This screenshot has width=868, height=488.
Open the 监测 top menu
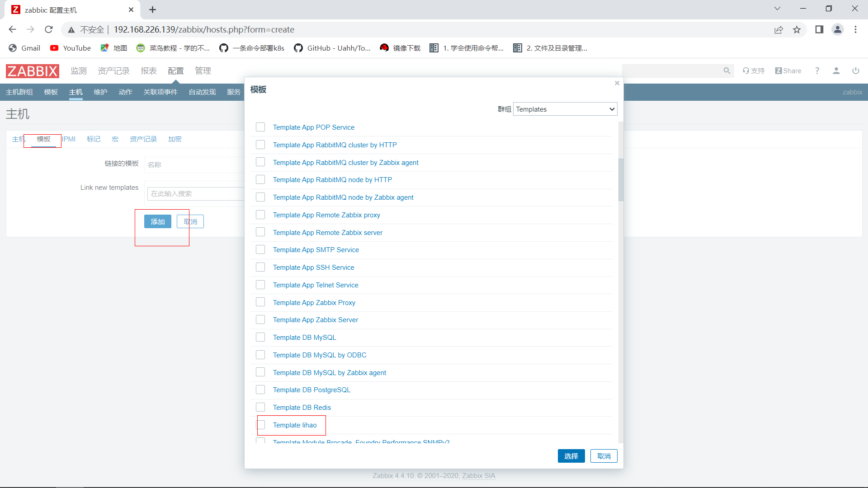[x=78, y=71]
